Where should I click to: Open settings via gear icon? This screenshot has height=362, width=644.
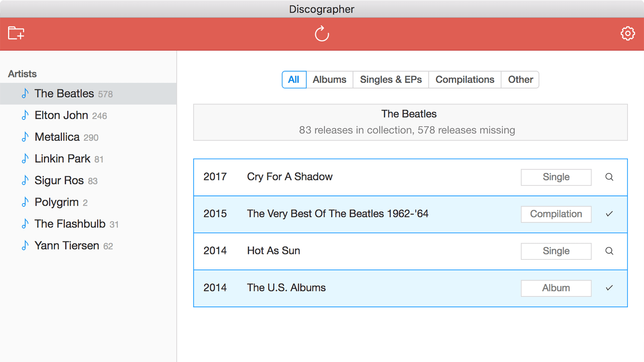627,34
